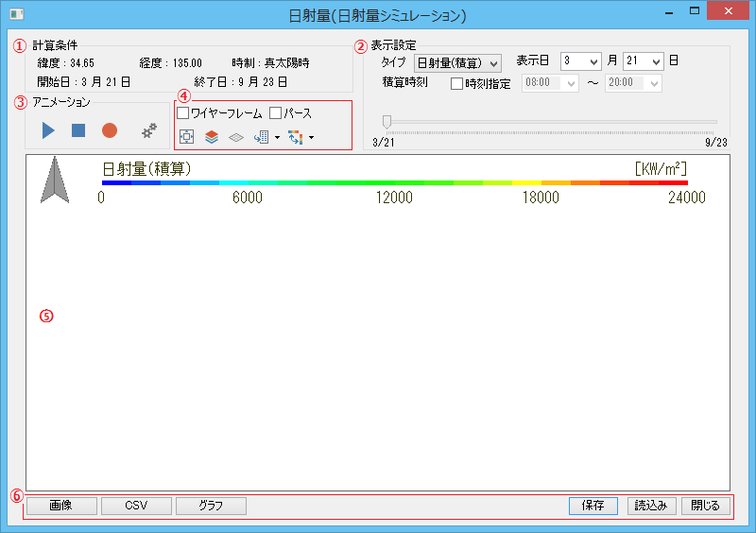Screen dimensions: 756x533
Task: Enable the パース checkbox
Action: click(x=276, y=113)
